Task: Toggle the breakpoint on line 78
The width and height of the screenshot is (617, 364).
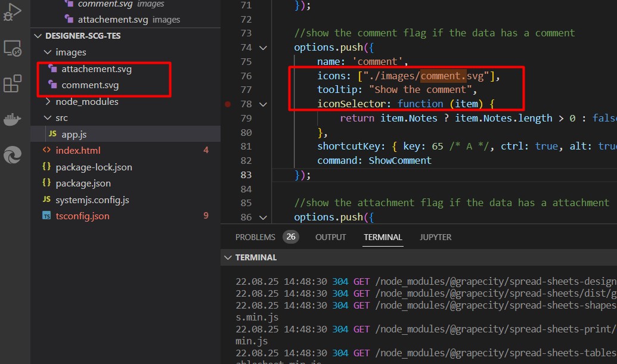Action: pyautogui.click(x=228, y=104)
